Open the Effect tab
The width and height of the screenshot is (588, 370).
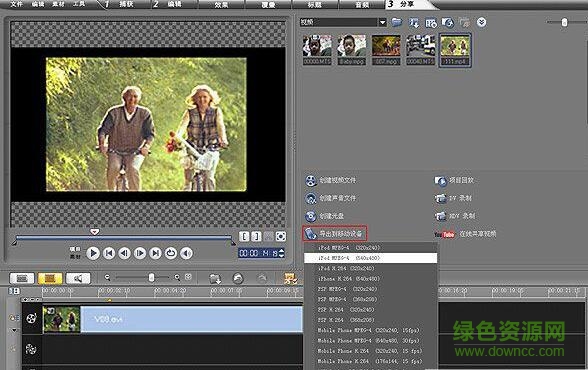tap(221, 4)
